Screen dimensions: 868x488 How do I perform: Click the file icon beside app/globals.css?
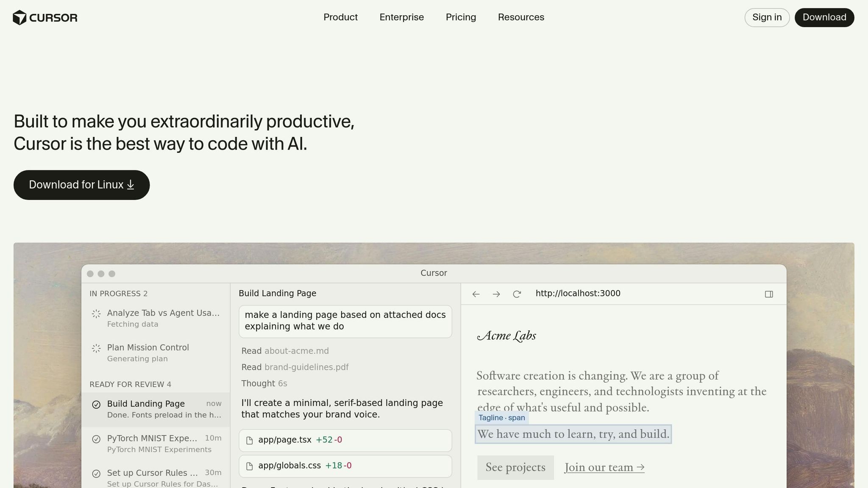click(x=249, y=466)
